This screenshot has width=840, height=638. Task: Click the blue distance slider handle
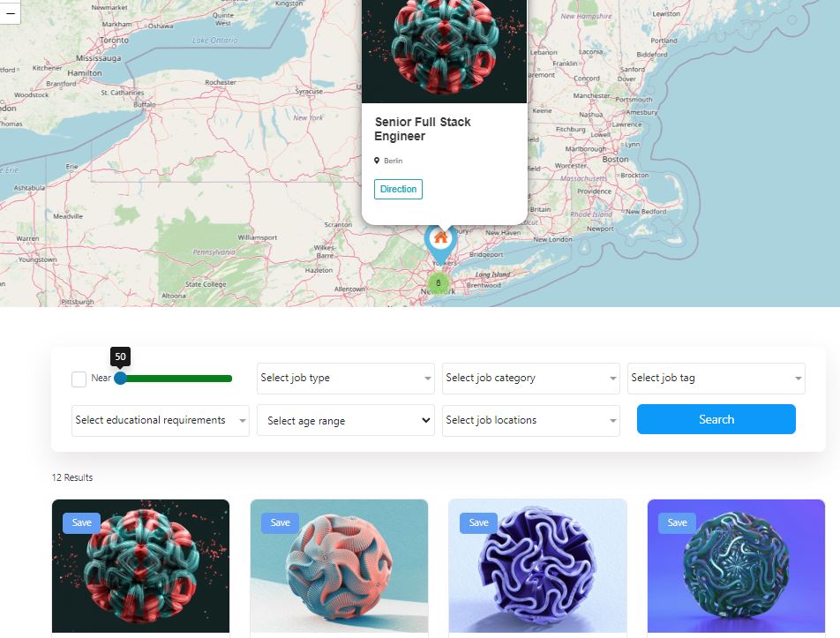click(121, 379)
